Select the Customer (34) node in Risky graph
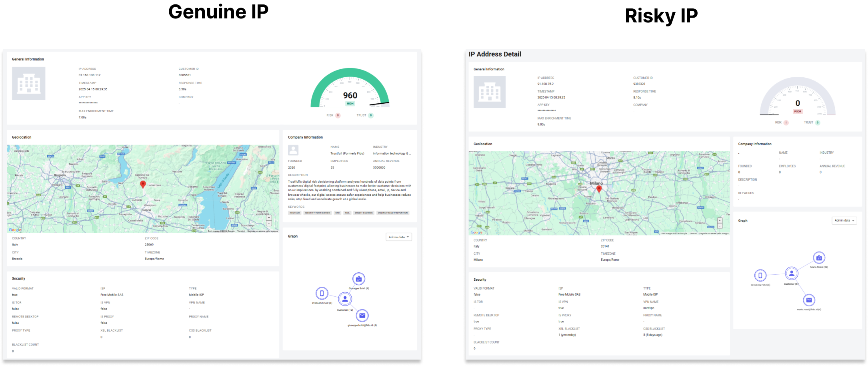The image size is (868, 366). coord(791,273)
